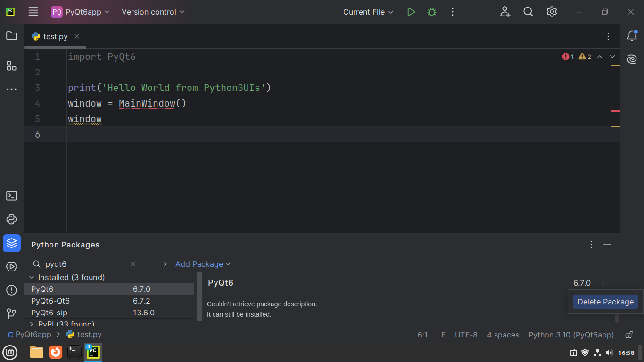The image size is (644, 362).
Task: Open editor tab options menu
Action: tap(608, 36)
